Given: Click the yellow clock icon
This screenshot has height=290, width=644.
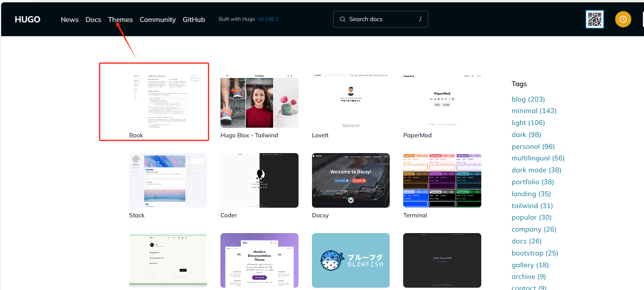Looking at the screenshot, I should click(623, 19).
